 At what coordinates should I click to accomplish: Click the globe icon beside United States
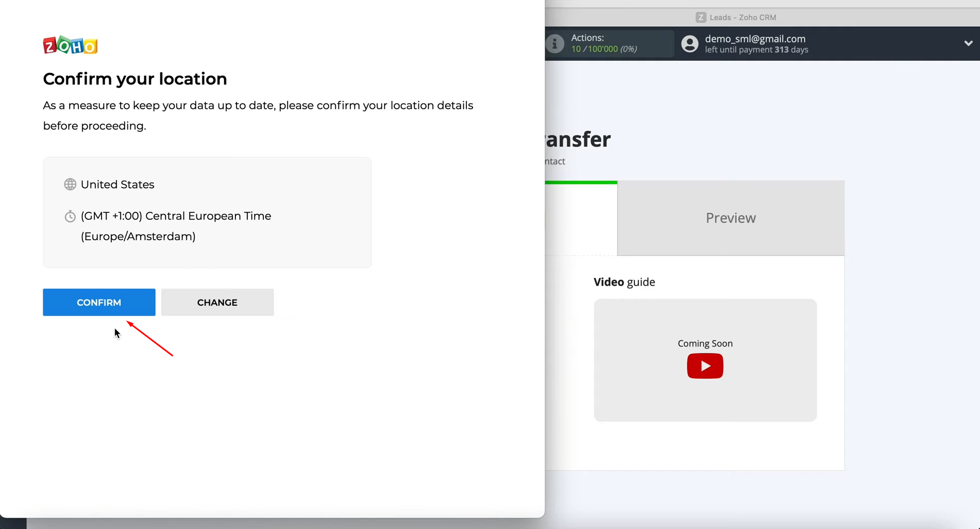70,185
